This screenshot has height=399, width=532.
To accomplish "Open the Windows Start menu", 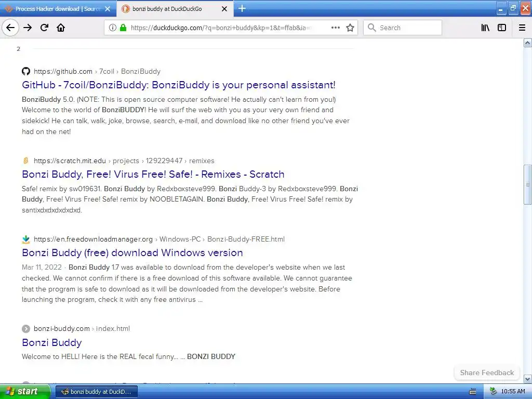I will (25, 391).
